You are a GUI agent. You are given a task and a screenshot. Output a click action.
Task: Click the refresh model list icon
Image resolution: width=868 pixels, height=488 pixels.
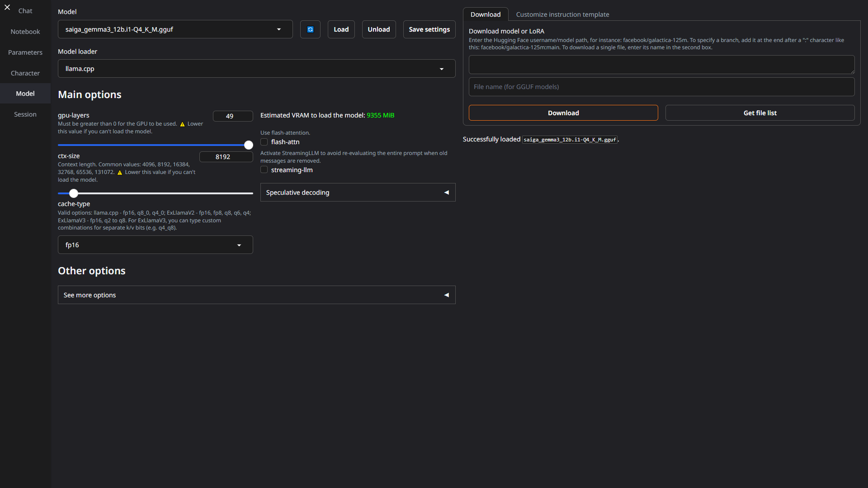310,29
